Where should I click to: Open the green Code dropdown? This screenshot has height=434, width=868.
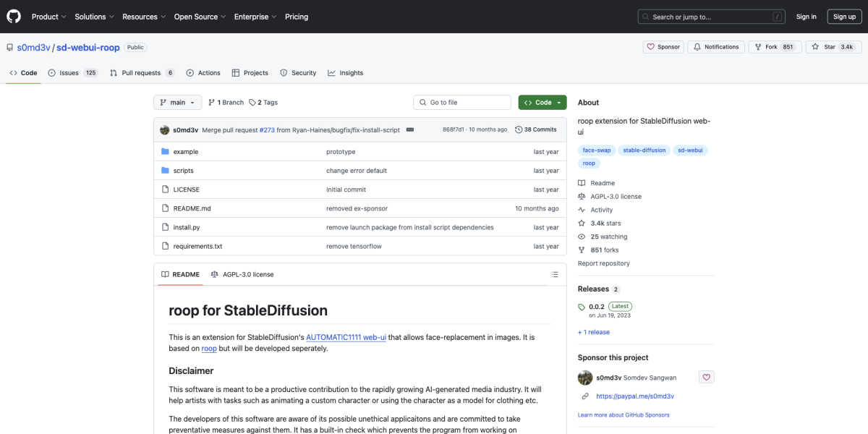(x=542, y=103)
